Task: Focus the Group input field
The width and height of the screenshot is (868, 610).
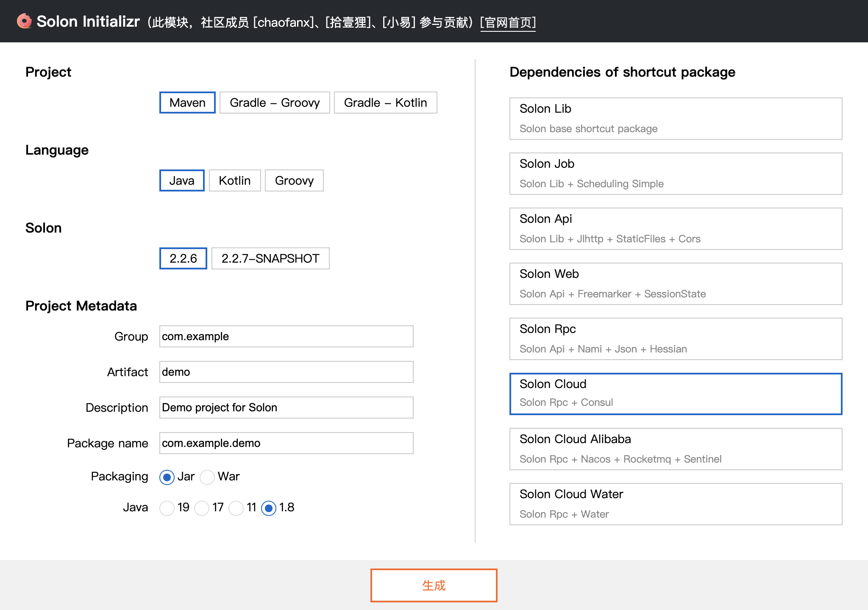Action: (287, 336)
